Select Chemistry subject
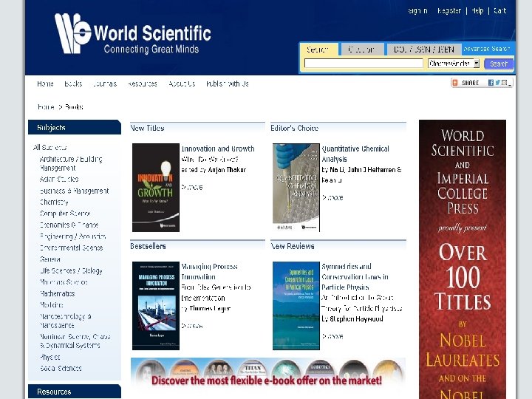The width and height of the screenshot is (532, 399). (54, 202)
